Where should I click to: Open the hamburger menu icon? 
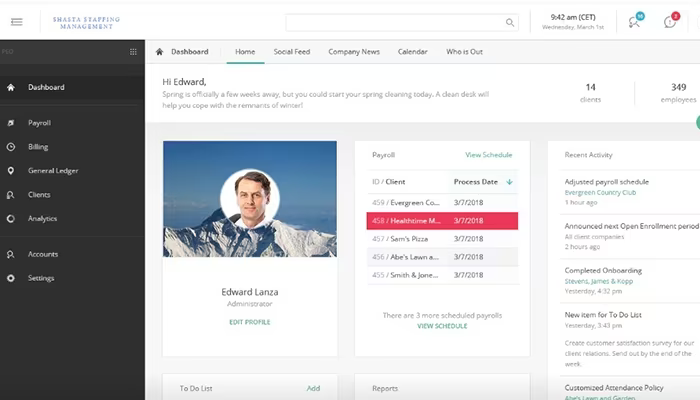[x=17, y=22]
